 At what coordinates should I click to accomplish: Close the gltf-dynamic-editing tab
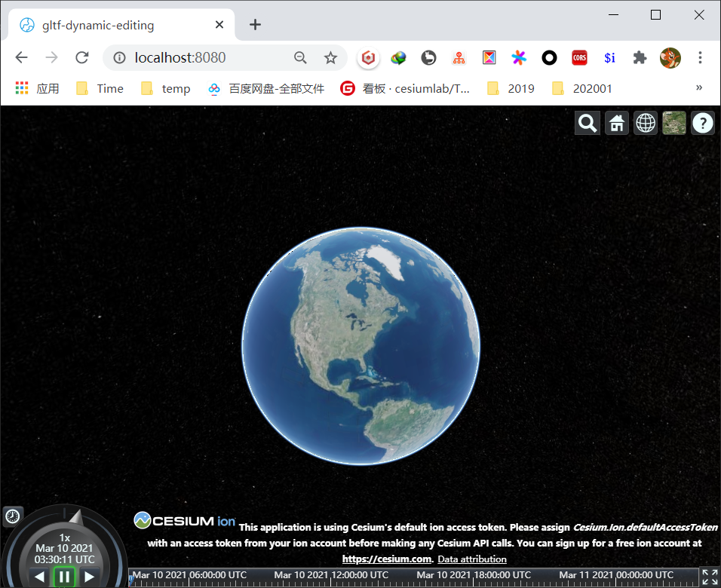[219, 24]
